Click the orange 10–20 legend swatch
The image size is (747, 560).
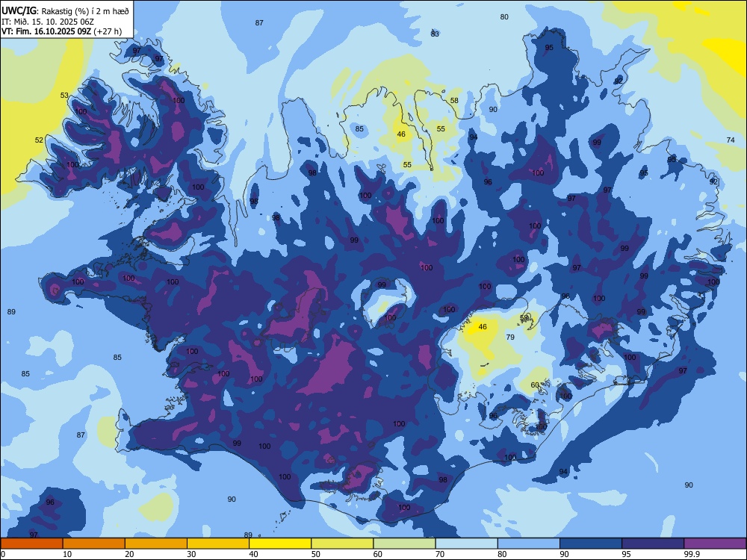pyautogui.click(x=94, y=544)
